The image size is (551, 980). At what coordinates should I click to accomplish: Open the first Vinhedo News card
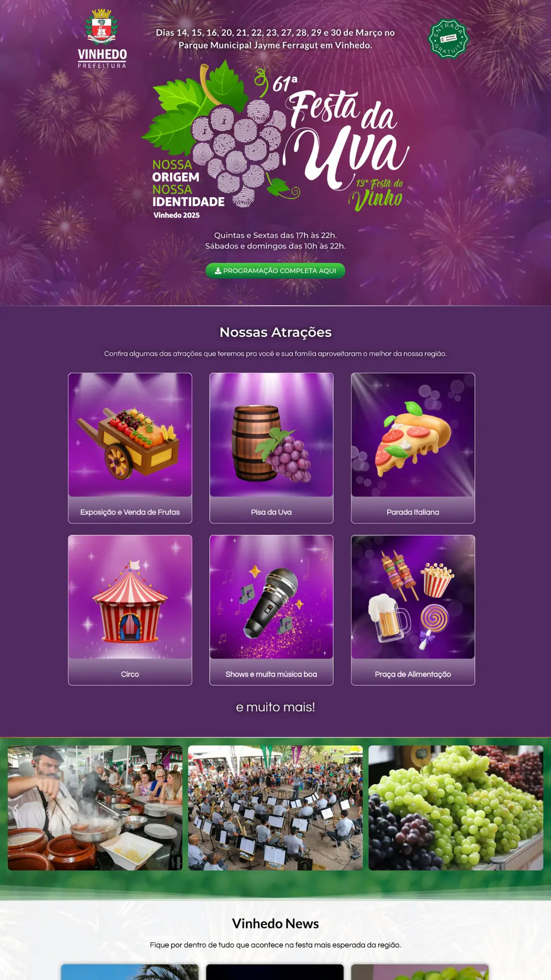coord(130,972)
